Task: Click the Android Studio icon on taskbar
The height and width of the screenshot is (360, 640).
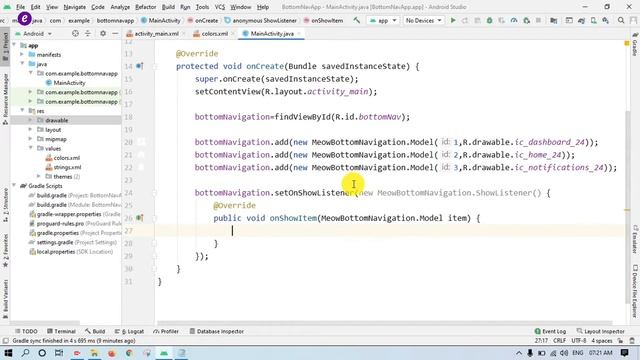Action: tap(164, 353)
